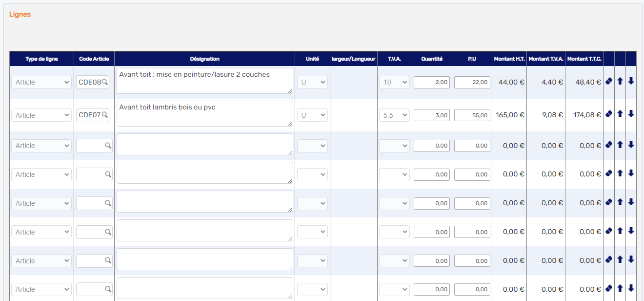Image resolution: width=644 pixels, height=301 pixels.
Task: Open T.V.A. dropdown showing 5,5
Action: (394, 115)
